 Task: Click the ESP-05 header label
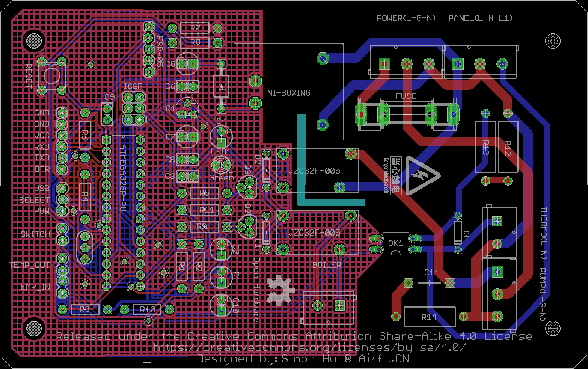pyautogui.click(x=159, y=51)
